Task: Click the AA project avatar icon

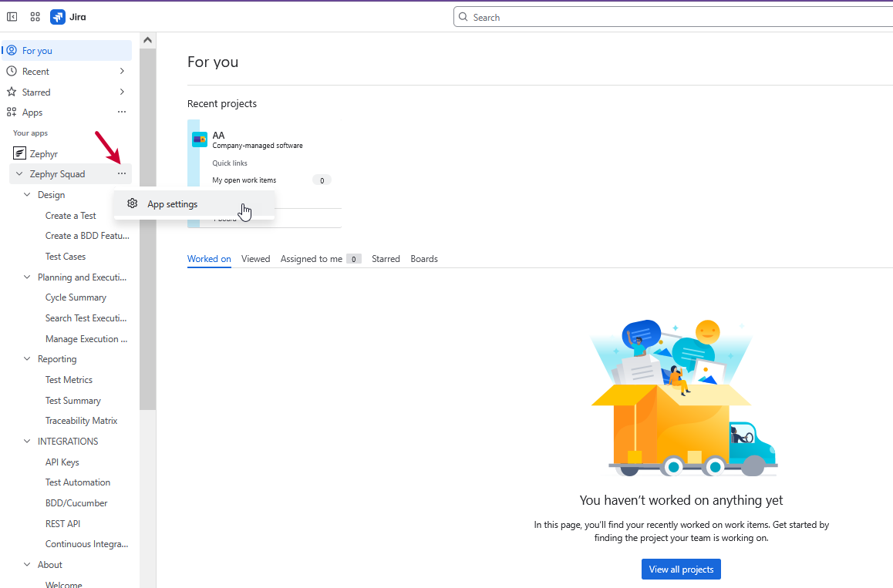Action: coord(200,139)
